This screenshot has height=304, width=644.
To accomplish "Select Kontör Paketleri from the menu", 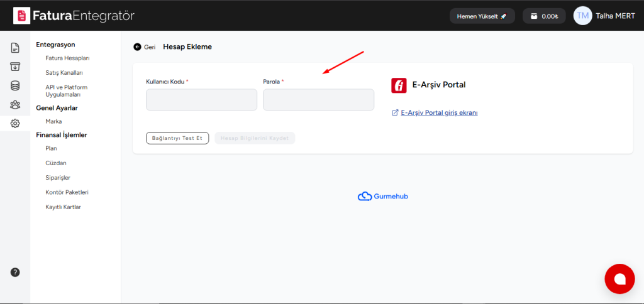I will coord(67,192).
